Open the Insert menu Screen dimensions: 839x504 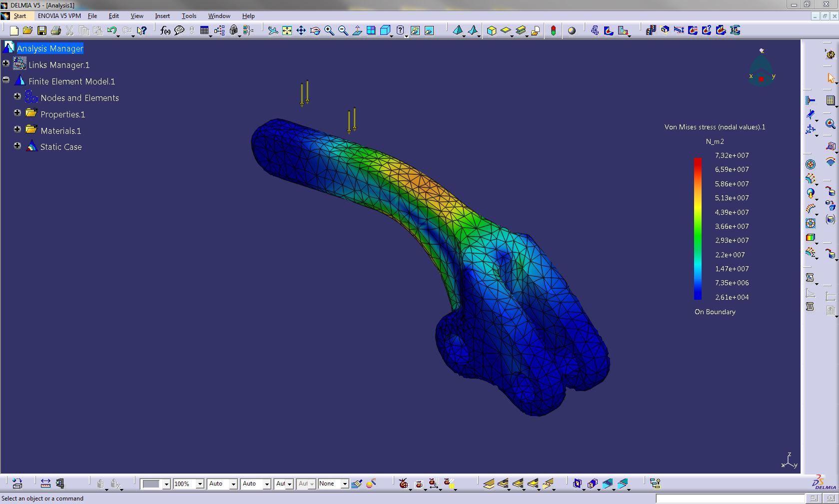[x=162, y=16]
